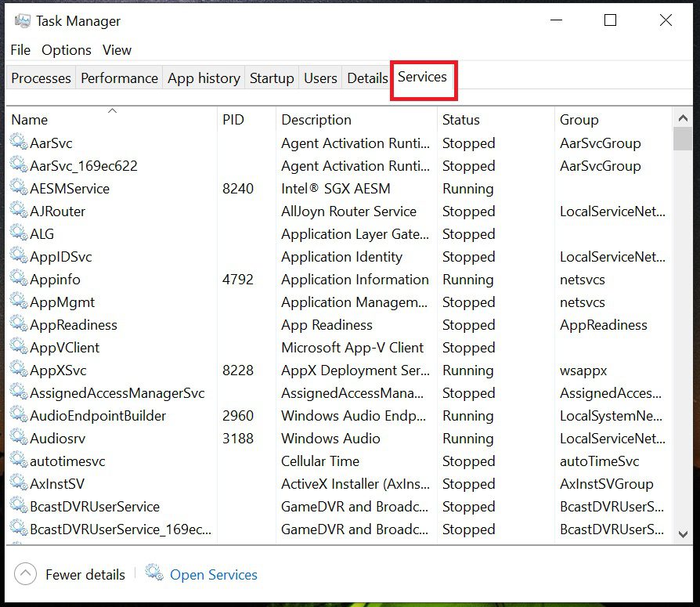Image resolution: width=700 pixels, height=607 pixels.
Task: Select the Services tab
Action: pyautogui.click(x=422, y=78)
